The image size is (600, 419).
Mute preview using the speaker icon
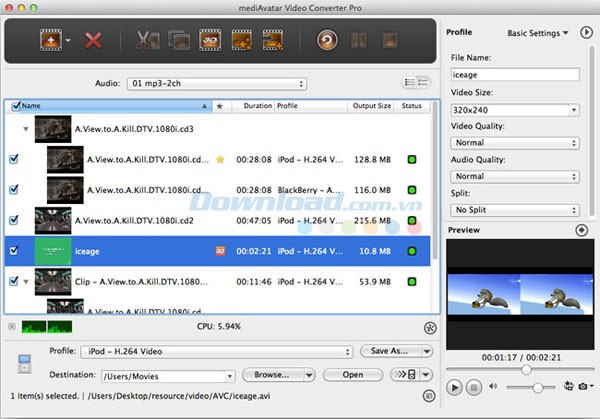click(493, 386)
